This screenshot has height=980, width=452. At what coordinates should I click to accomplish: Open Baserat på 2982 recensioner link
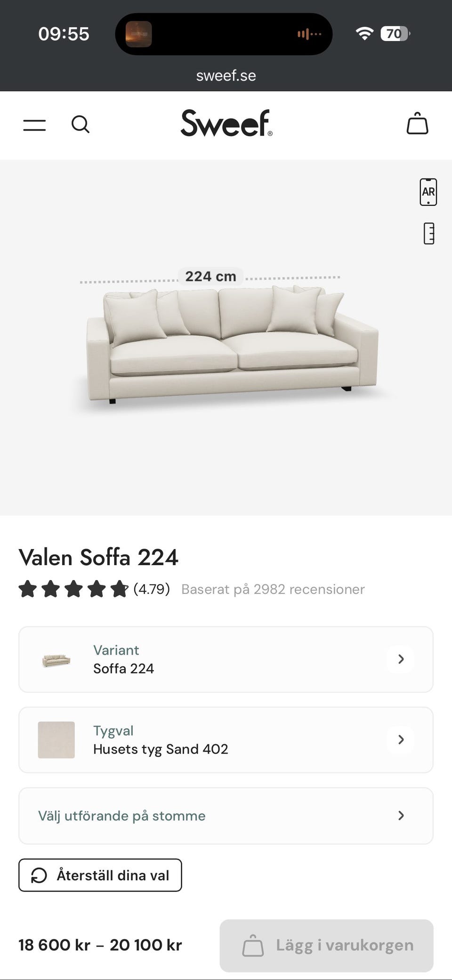tap(273, 589)
